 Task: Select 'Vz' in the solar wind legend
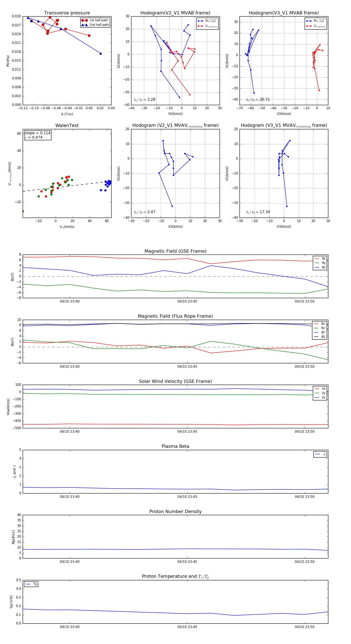tap(320, 397)
